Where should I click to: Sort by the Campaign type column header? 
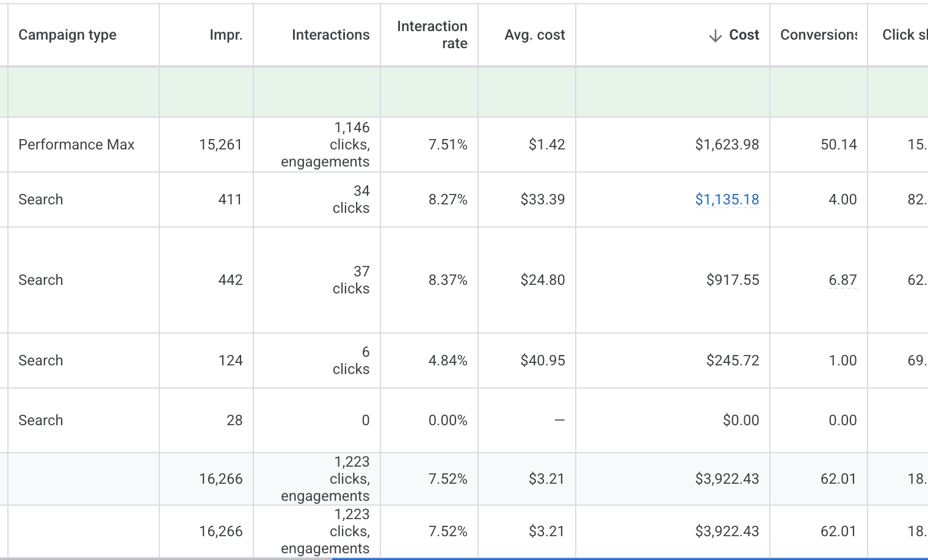[x=67, y=35]
